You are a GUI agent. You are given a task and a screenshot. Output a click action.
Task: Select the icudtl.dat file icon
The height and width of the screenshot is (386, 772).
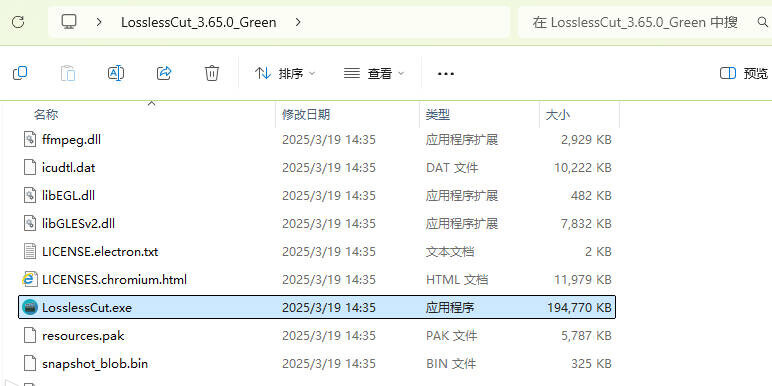click(x=30, y=167)
